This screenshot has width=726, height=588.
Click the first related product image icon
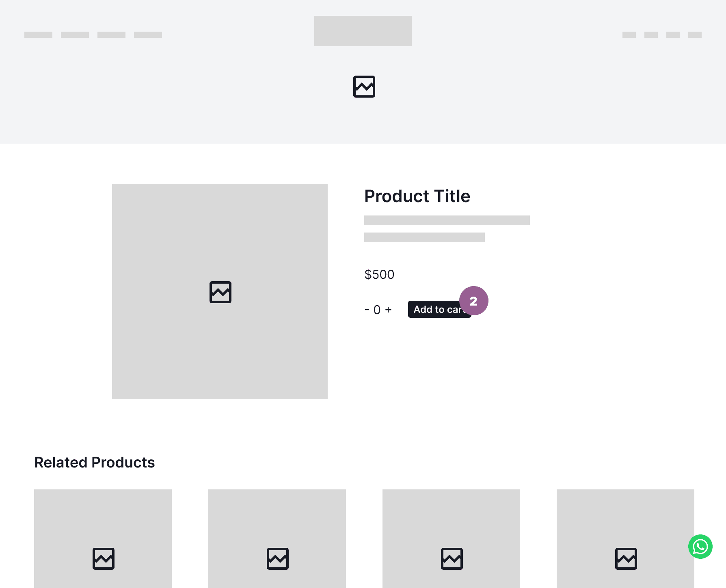103,559
